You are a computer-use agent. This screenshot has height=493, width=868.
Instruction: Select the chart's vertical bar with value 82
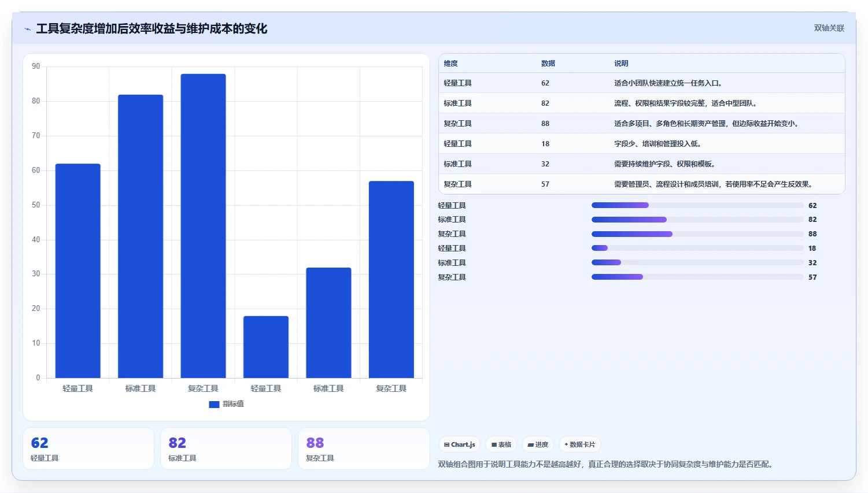point(141,236)
